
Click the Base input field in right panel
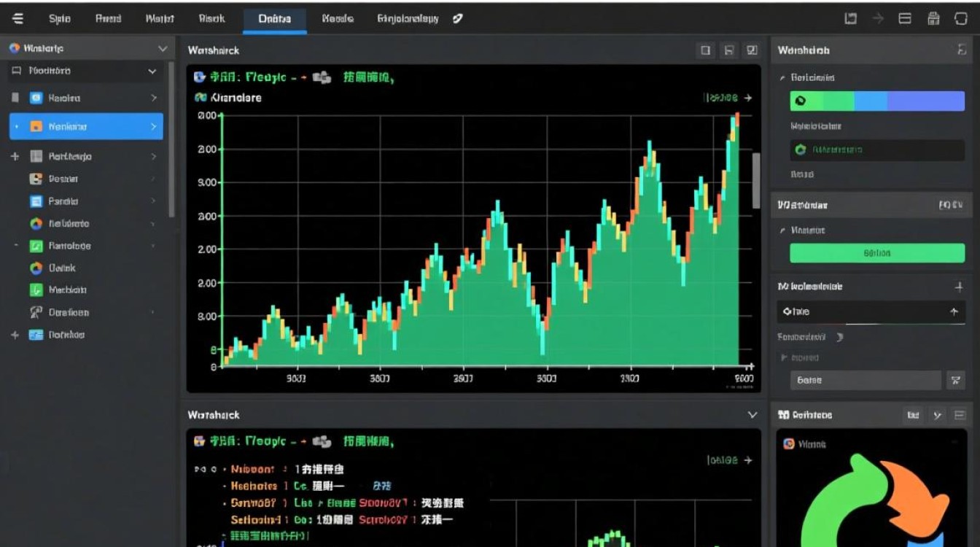tap(866, 380)
